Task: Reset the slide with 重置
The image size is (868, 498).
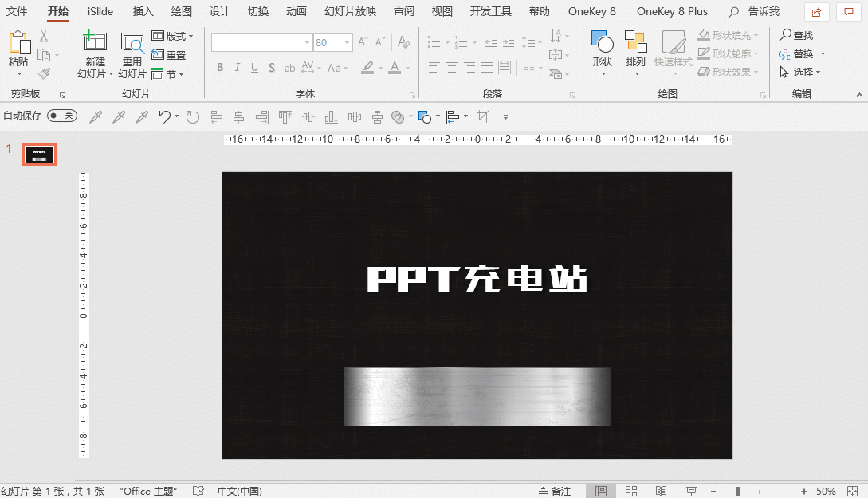Action: tap(169, 55)
